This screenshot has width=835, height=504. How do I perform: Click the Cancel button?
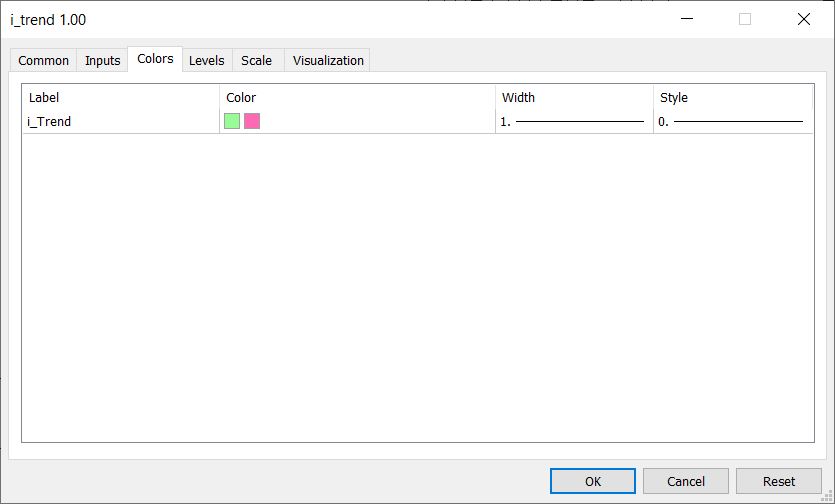(686, 481)
